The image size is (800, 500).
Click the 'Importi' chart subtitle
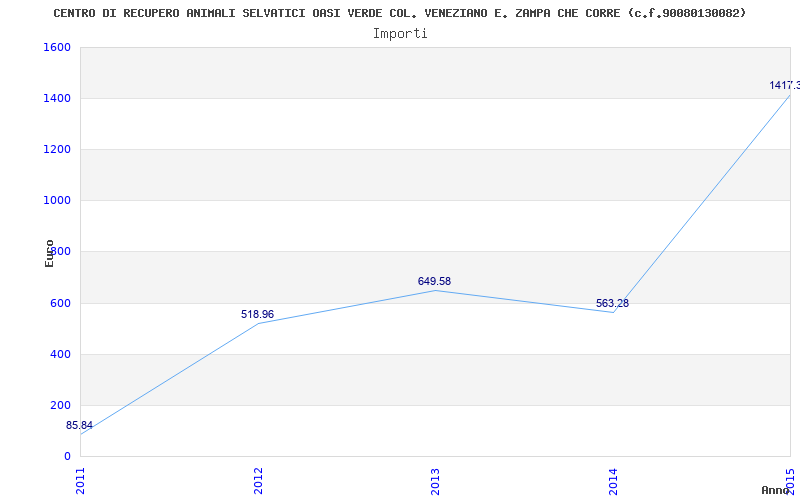pyautogui.click(x=400, y=33)
